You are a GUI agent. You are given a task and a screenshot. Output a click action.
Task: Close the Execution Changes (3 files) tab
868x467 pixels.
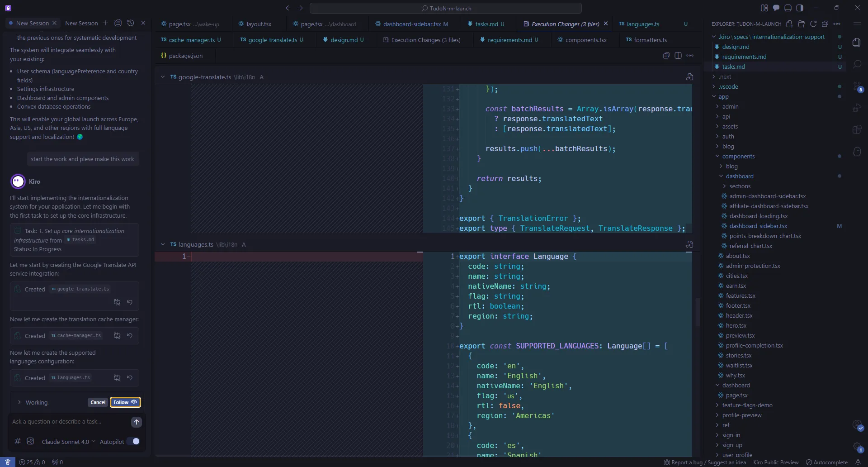click(x=606, y=24)
